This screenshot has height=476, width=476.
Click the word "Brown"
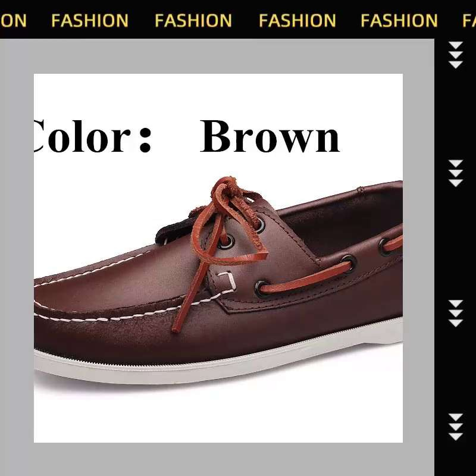coord(270,136)
